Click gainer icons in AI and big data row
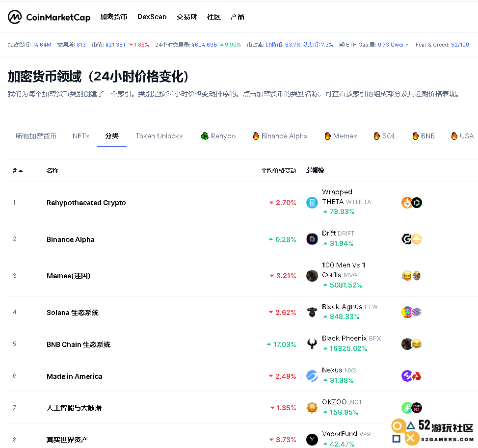Viewport: 478px width, 448px height. [x=412, y=407]
